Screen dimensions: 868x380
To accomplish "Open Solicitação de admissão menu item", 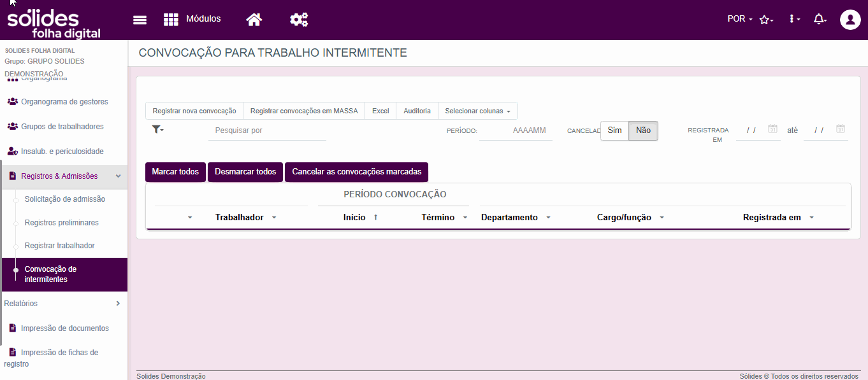I will coord(65,199).
